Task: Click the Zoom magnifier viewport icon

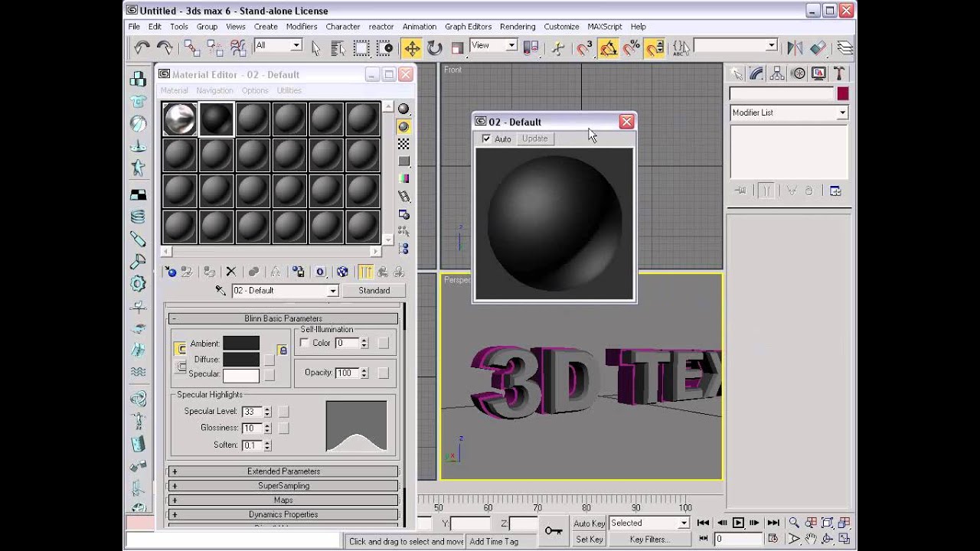Action: (794, 523)
